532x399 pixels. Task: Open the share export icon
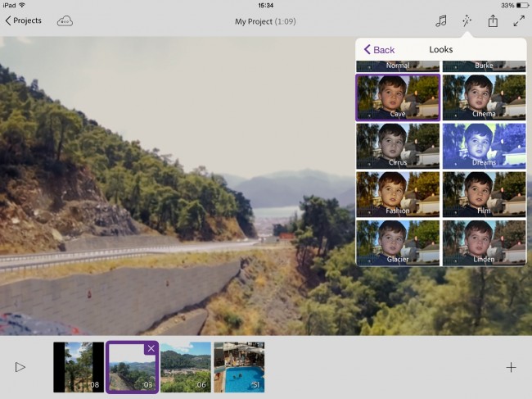[493, 21]
